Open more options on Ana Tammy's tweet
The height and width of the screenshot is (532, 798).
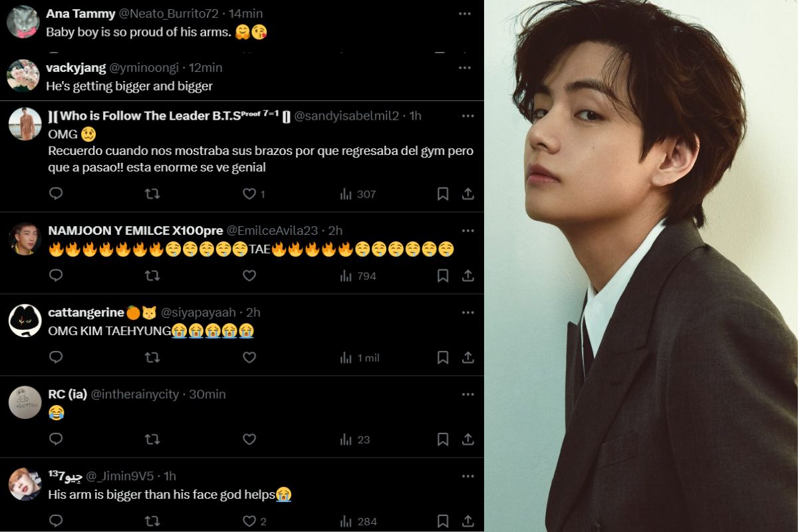pos(465,13)
